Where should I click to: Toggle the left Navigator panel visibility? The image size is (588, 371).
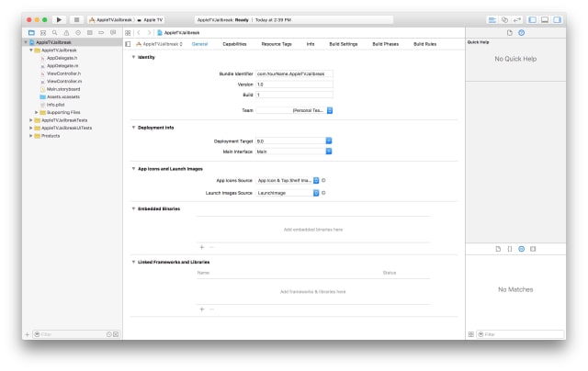coord(532,19)
